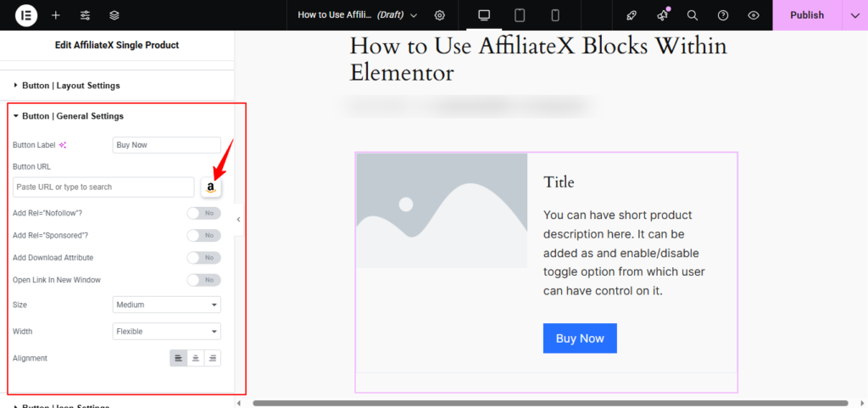Enable the Add Rel="Sponsored" toggle
This screenshot has height=408, width=868.
[x=203, y=235]
